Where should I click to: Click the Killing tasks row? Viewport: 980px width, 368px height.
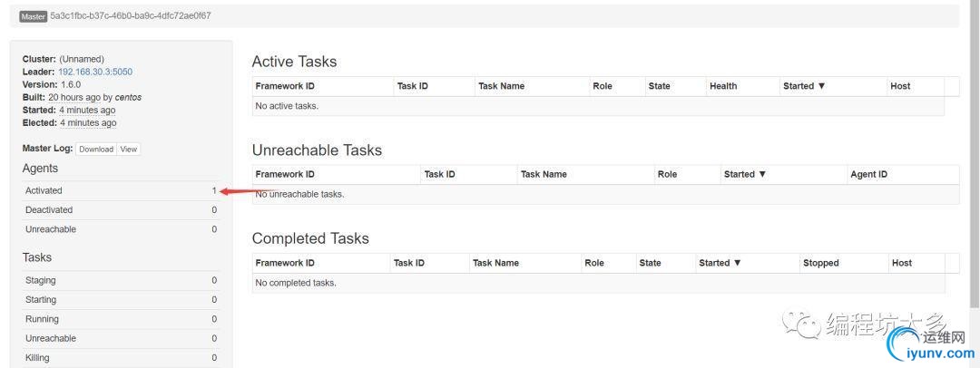click(121, 357)
